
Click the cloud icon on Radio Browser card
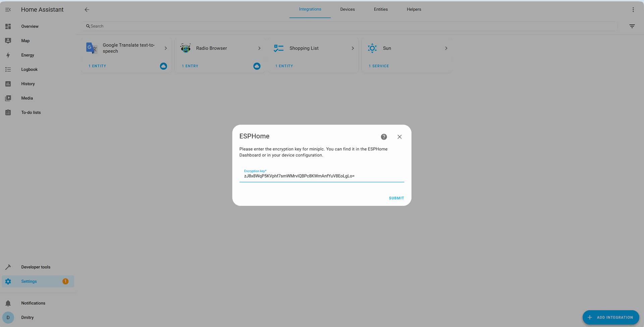(257, 66)
